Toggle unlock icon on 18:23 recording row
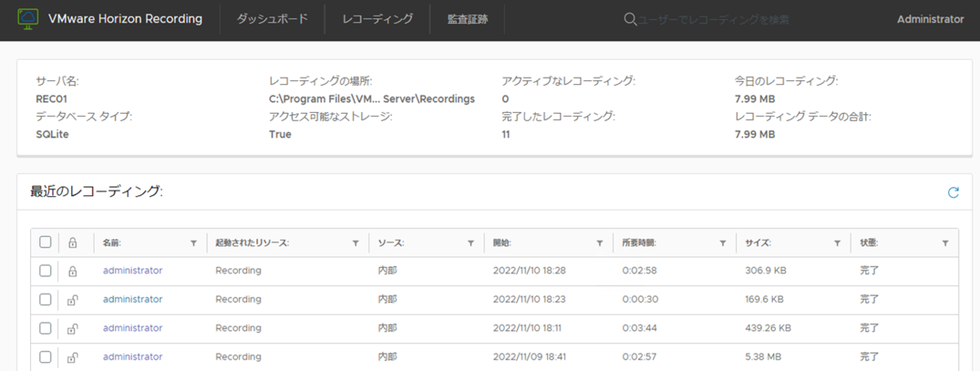Viewport: 980px width, 371px height. (73, 299)
